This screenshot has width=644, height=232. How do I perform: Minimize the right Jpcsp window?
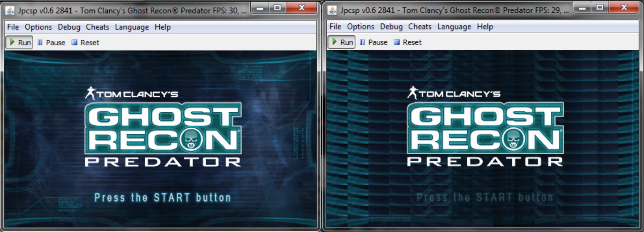(583, 7)
